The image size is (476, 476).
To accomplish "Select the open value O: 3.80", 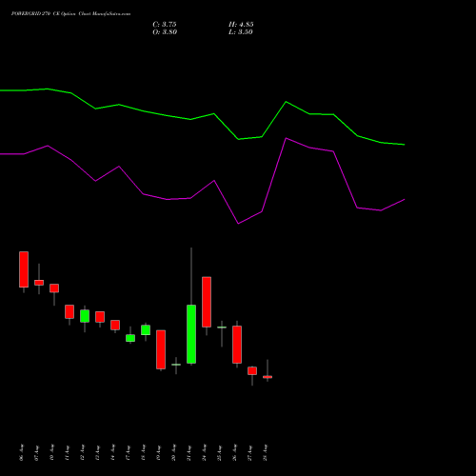I will coord(165,32).
